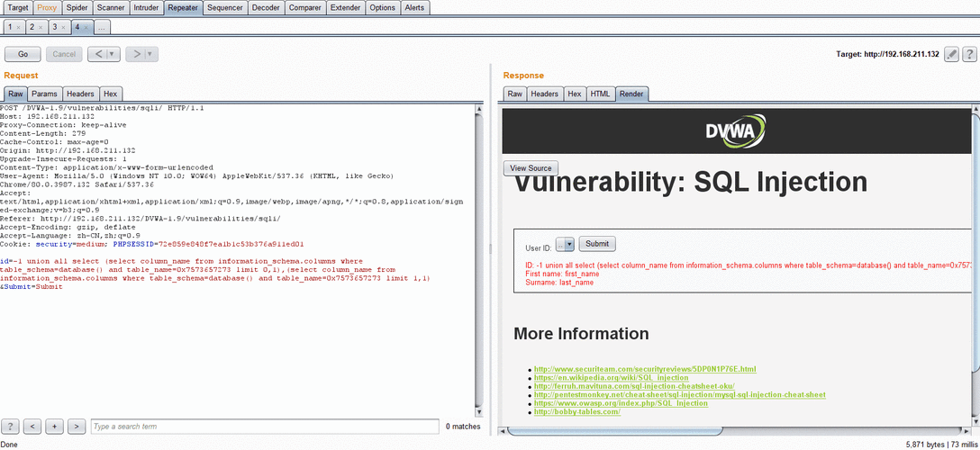Screen dimensions: 980x450
Task: Go to previous search match button
Action: (32, 427)
